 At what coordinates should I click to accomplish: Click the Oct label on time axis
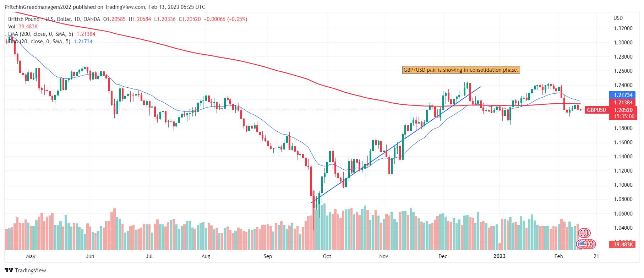327,256
